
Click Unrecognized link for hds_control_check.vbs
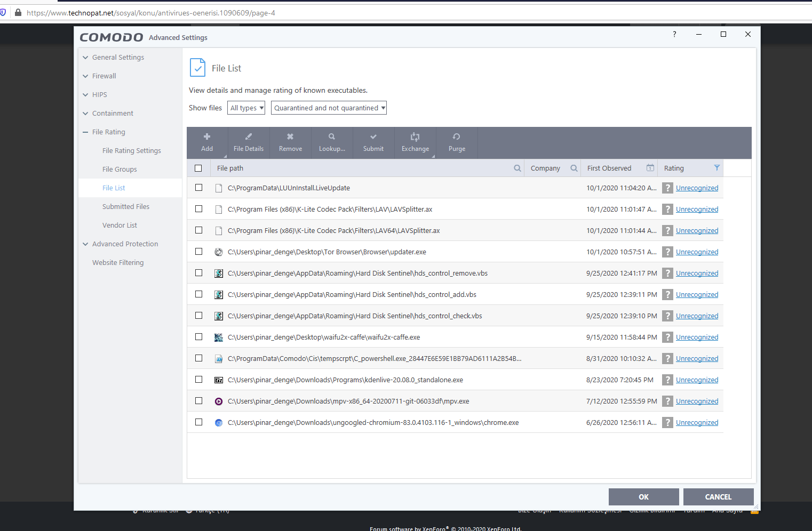(697, 316)
